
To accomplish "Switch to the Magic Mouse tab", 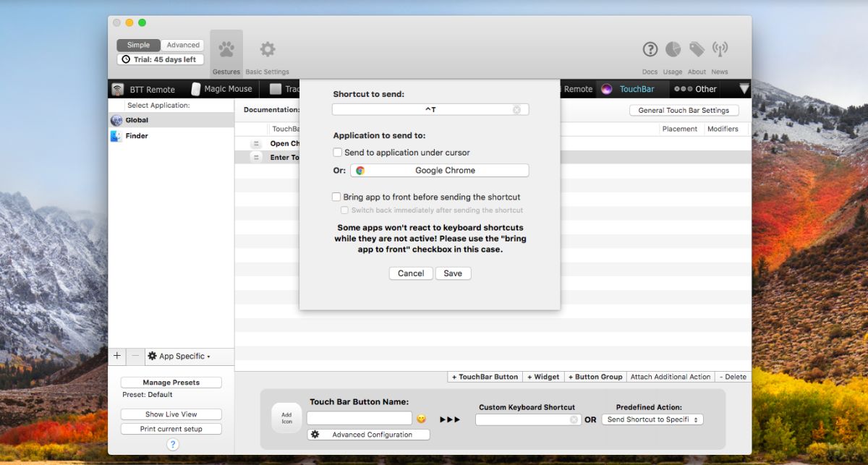I will pyautogui.click(x=221, y=89).
